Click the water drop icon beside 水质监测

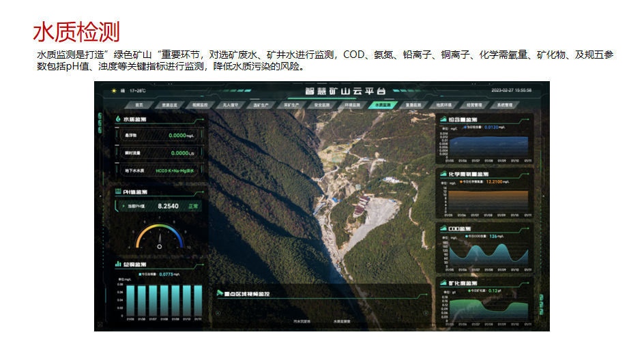pos(118,119)
